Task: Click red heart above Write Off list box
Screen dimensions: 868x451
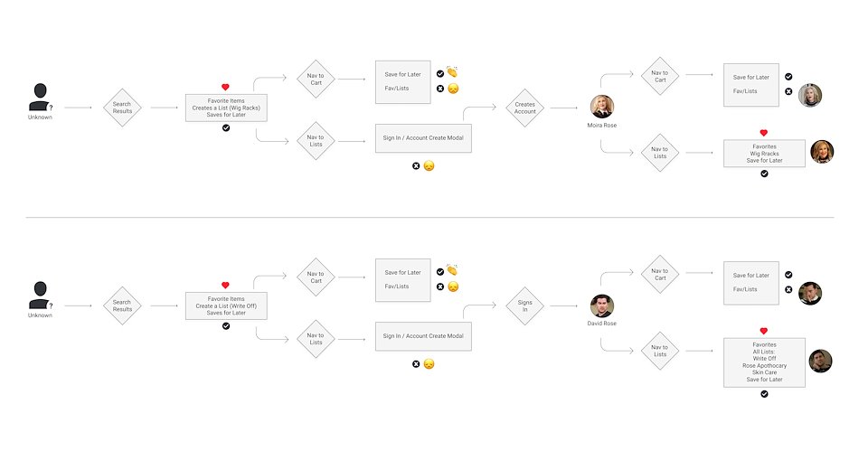Action: pyautogui.click(x=225, y=285)
